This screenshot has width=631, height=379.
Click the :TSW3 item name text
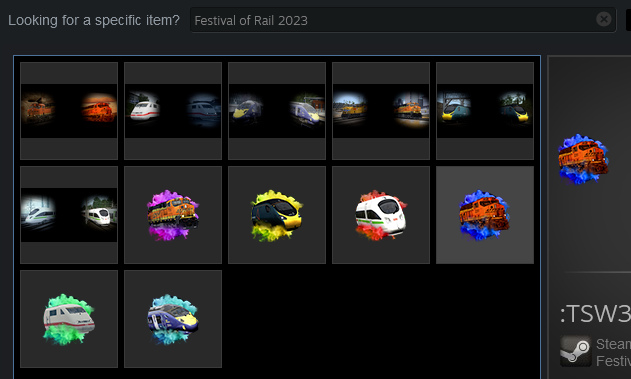[x=595, y=314]
